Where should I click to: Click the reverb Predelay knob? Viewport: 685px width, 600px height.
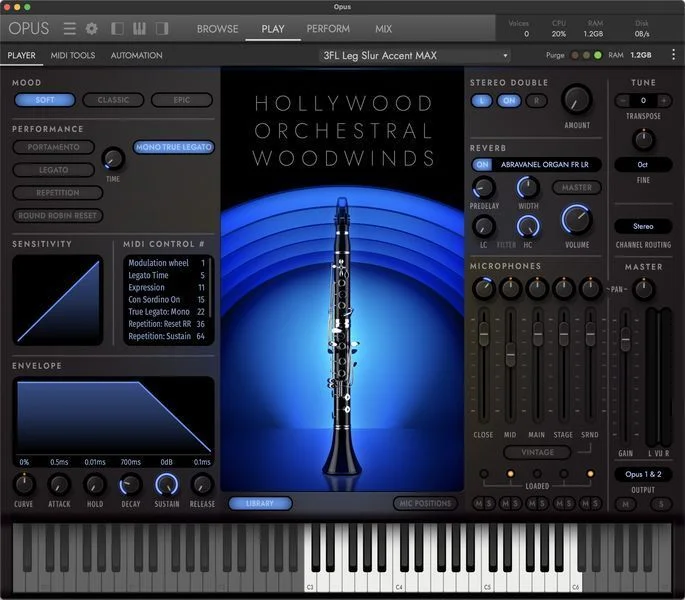[484, 188]
